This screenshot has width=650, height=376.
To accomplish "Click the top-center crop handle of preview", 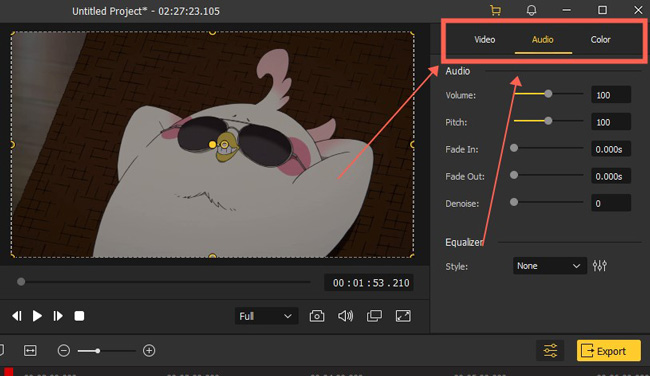I will (212, 32).
